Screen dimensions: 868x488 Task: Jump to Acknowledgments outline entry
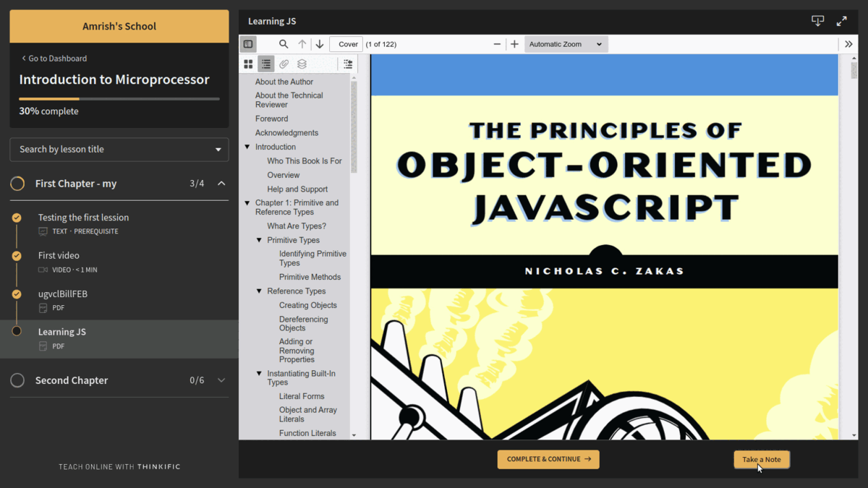(x=286, y=133)
